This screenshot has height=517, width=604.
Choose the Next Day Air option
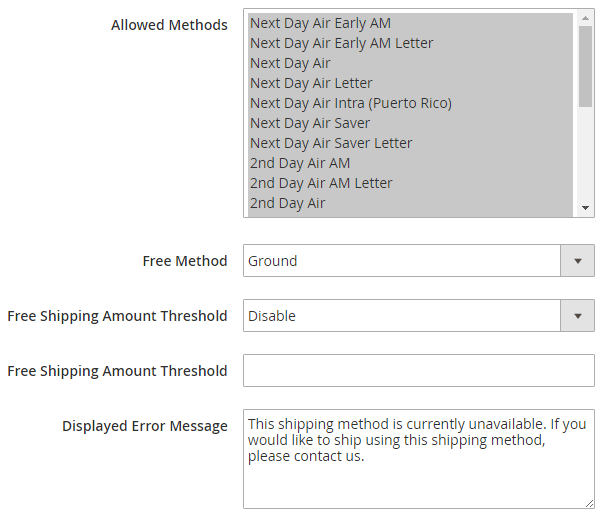(x=290, y=63)
